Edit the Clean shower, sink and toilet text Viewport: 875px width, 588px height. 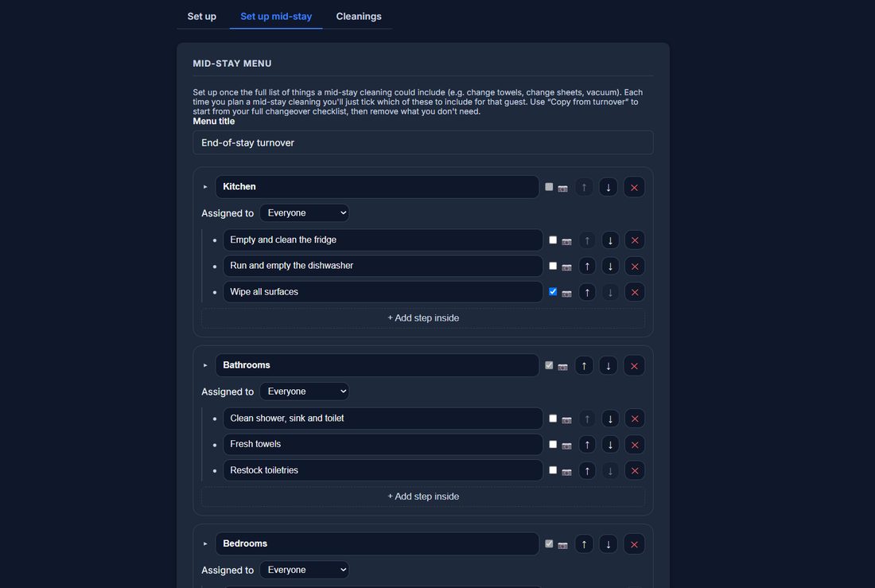point(383,419)
